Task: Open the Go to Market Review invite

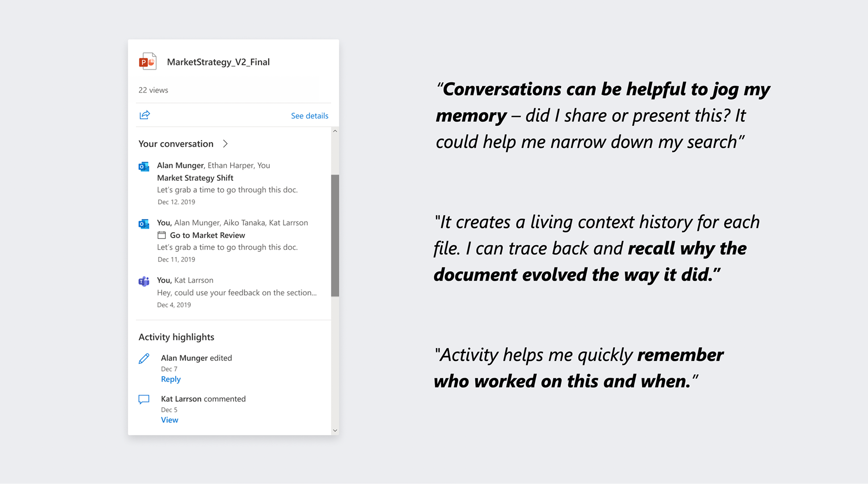Action: point(207,235)
